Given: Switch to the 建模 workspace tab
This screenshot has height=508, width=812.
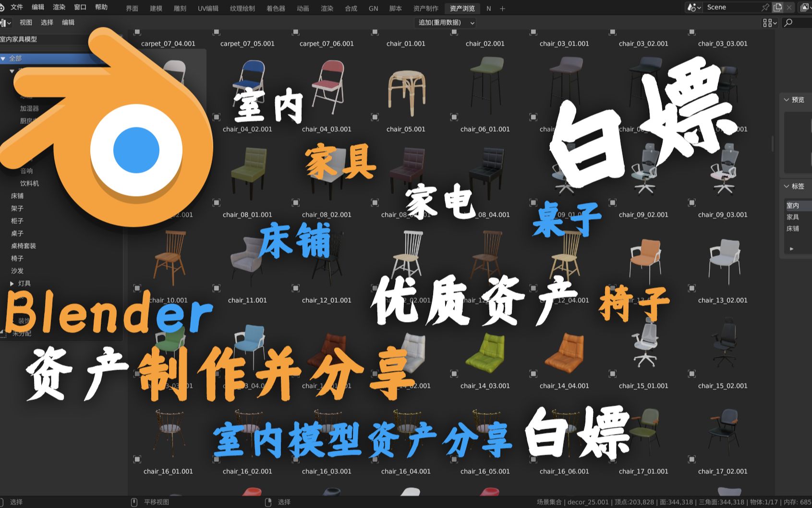Looking at the screenshot, I should (156, 8).
